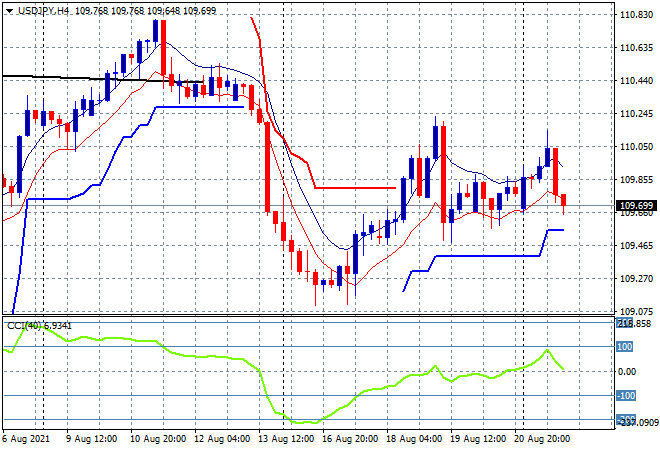This screenshot has width=660, height=450.
Task: Click the 9 Aug 12:00 time label
Action: 92,439
